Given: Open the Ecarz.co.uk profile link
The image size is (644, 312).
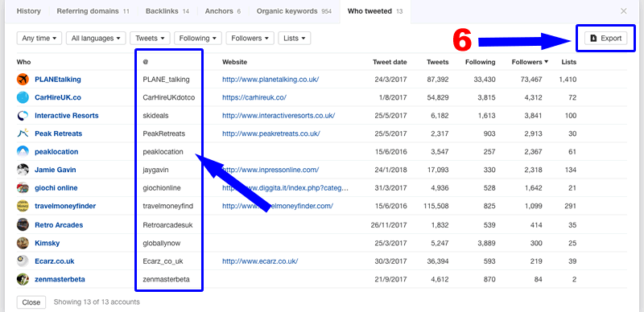Looking at the screenshot, I should [x=55, y=261].
